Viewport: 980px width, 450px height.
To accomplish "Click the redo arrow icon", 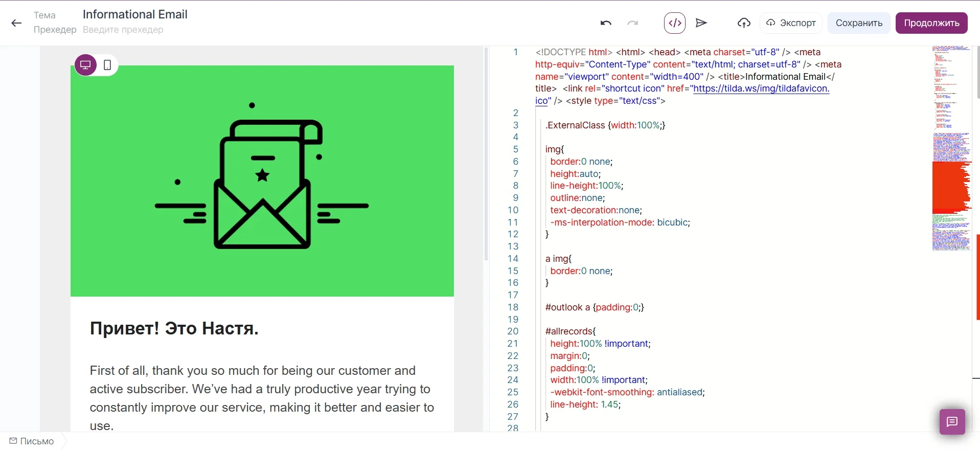I will pos(633,23).
